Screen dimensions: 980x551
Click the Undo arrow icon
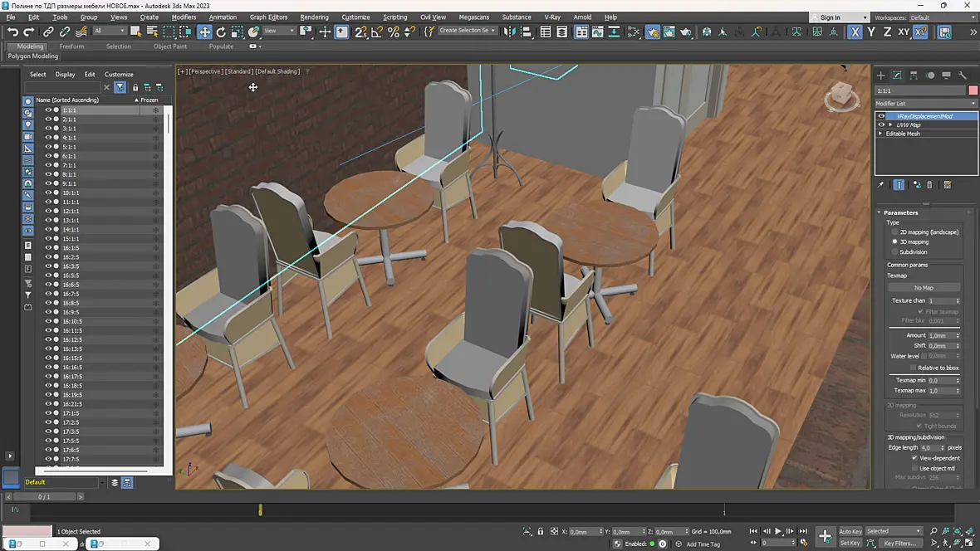pyautogui.click(x=12, y=32)
